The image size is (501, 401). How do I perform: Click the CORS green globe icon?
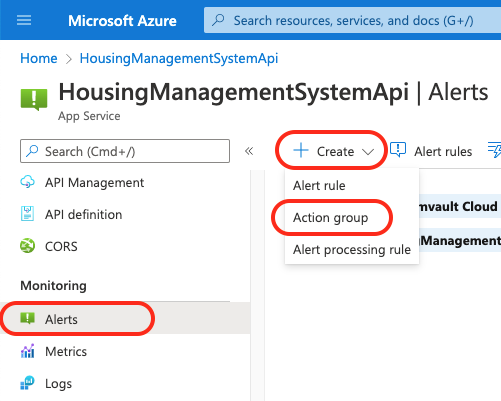click(27, 246)
